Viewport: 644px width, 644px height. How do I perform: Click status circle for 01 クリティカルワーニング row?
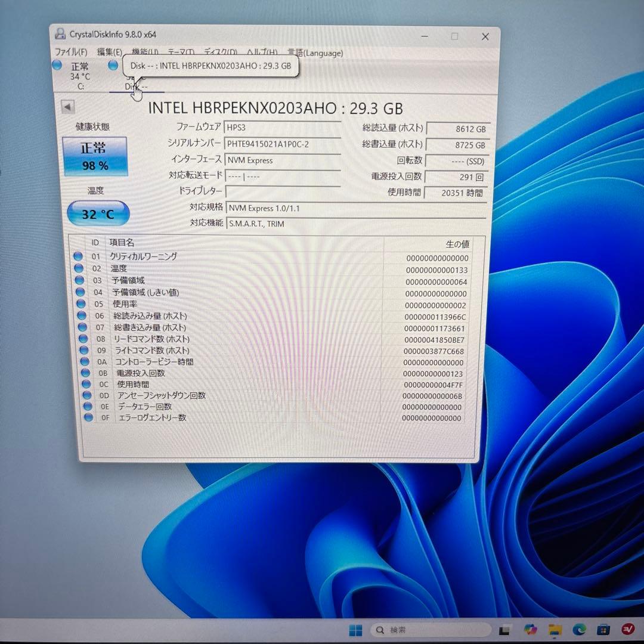[x=78, y=256]
